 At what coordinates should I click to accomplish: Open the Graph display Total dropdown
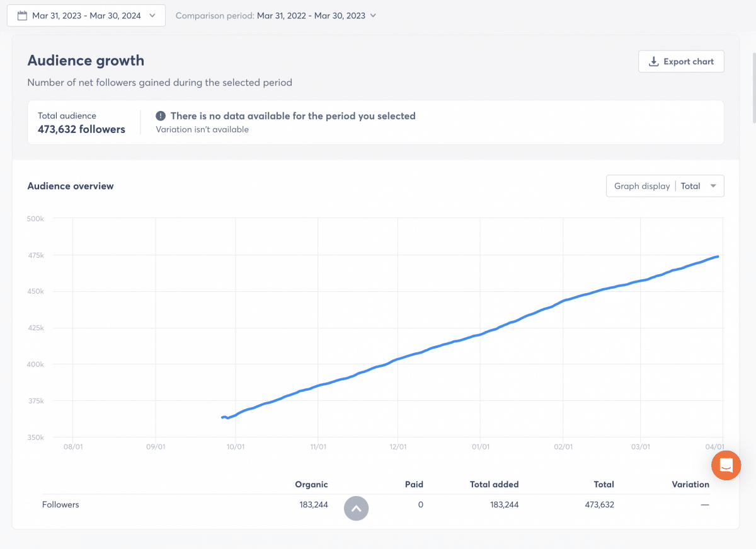[x=665, y=186]
